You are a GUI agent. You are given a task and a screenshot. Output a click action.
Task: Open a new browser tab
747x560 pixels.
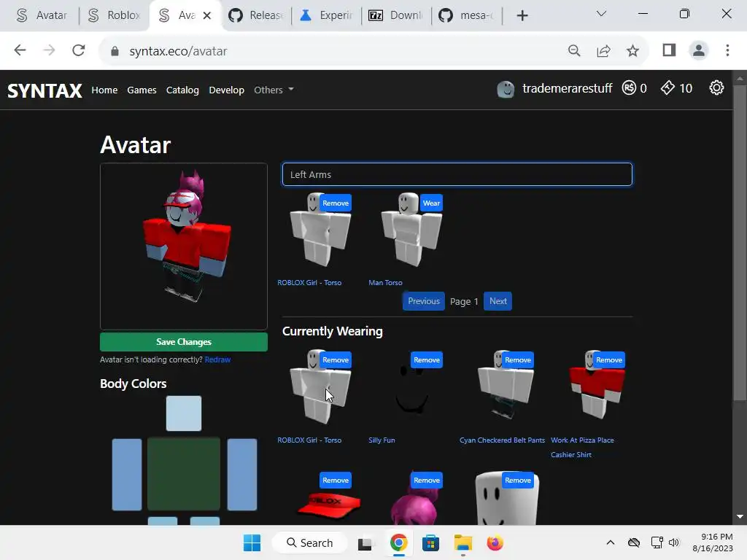tap(522, 16)
